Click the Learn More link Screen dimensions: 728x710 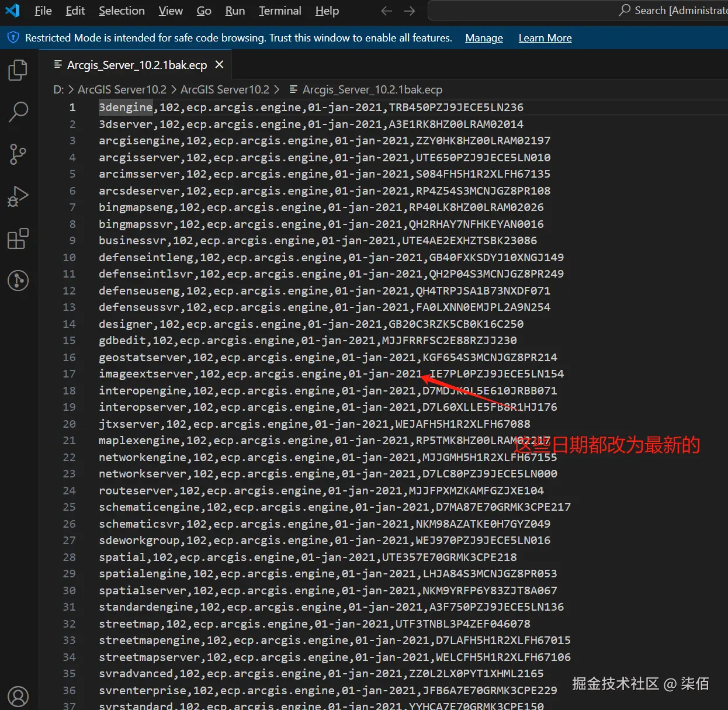point(545,38)
